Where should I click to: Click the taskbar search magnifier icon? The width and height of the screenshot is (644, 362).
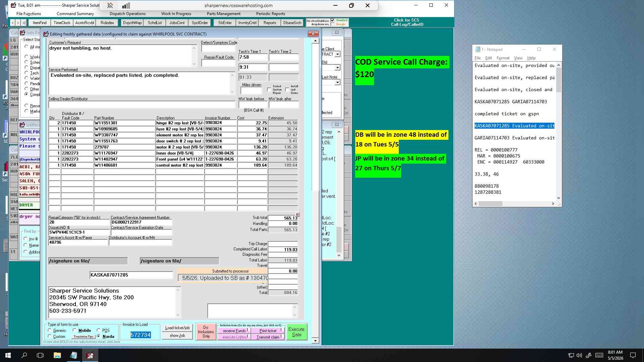(24, 355)
